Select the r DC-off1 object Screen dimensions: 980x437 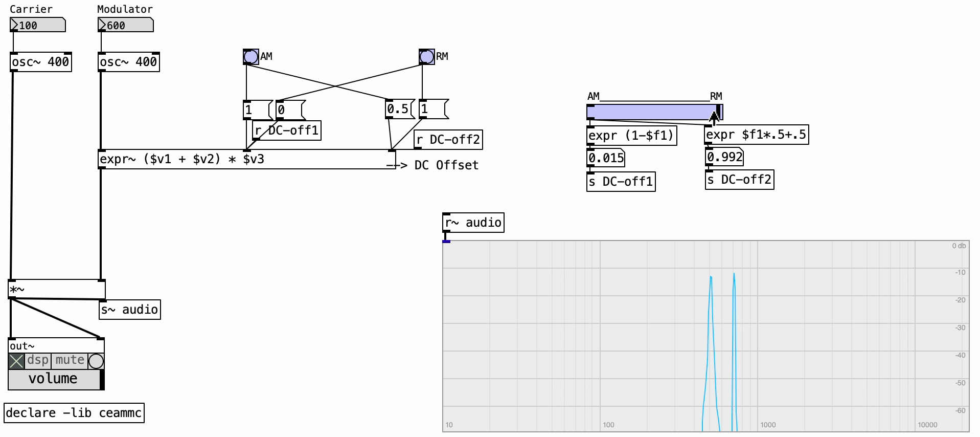(287, 130)
